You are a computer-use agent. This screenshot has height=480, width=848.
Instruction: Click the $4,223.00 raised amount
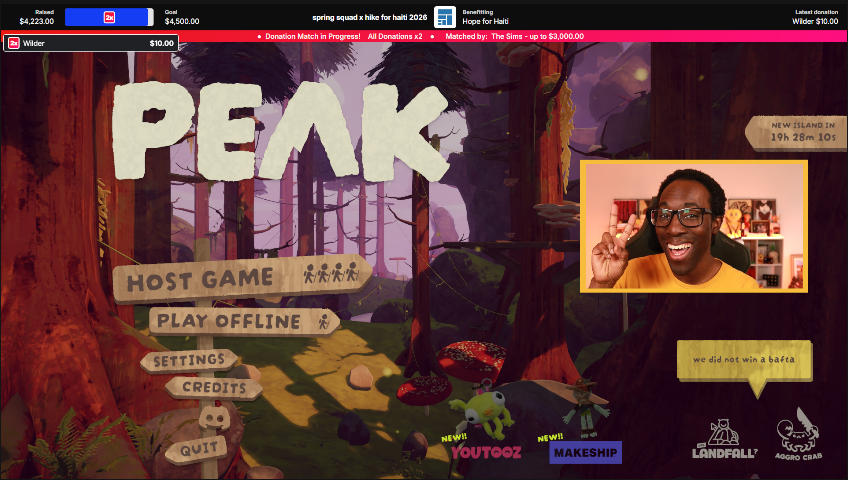click(x=37, y=22)
